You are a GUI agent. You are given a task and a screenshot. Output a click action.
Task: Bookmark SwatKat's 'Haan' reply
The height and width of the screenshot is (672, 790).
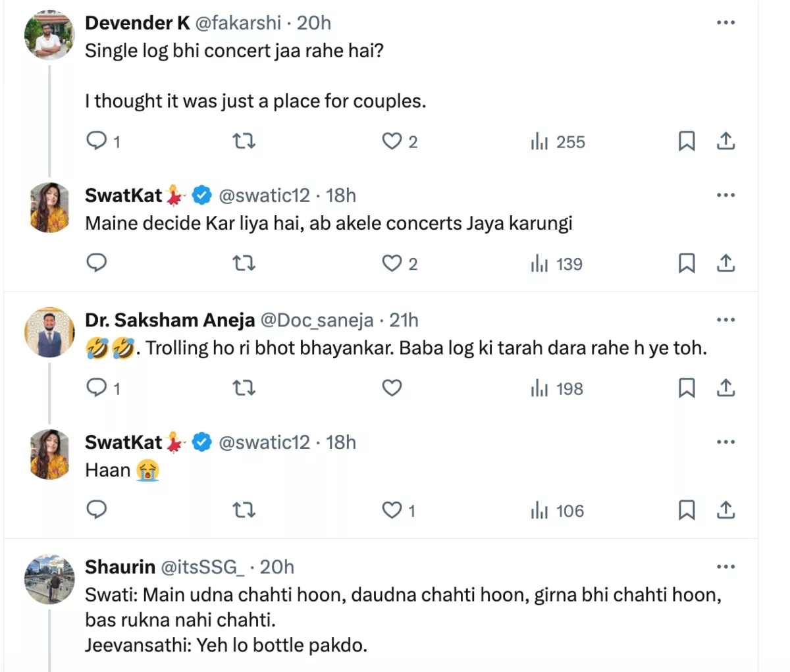click(687, 510)
